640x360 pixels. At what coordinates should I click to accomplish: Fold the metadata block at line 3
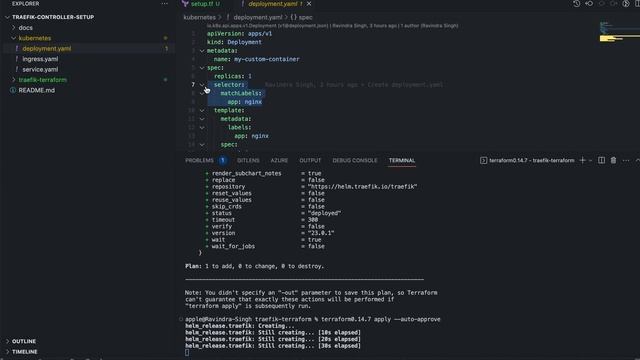[202, 51]
